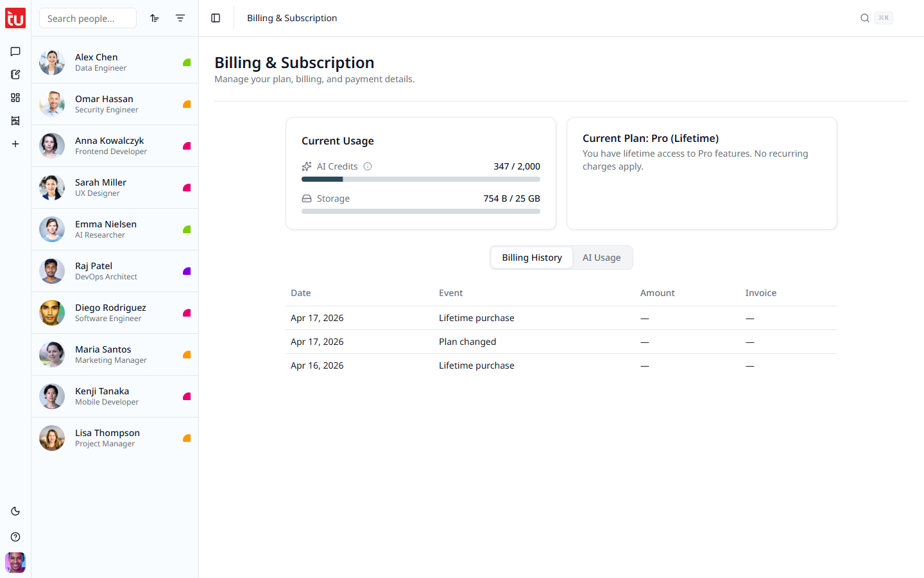Viewport: 924px width, 578px height.
Task: Open help via the question mark icon
Action: coord(15,537)
